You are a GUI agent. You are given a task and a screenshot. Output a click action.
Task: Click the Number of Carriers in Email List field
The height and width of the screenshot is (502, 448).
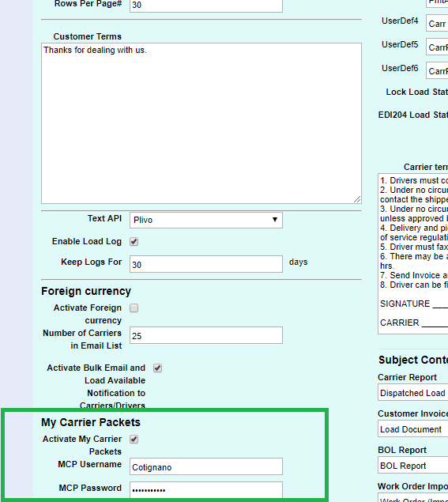pyautogui.click(x=206, y=335)
